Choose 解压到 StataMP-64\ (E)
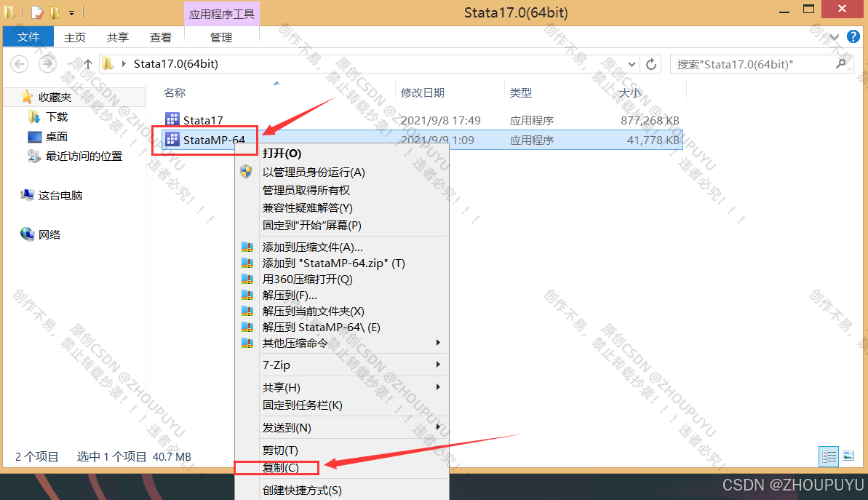Image resolution: width=868 pixels, height=500 pixels. (322, 328)
